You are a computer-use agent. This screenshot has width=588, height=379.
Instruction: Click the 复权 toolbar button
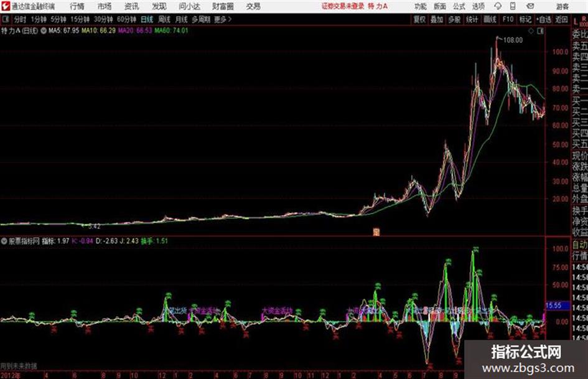point(419,19)
